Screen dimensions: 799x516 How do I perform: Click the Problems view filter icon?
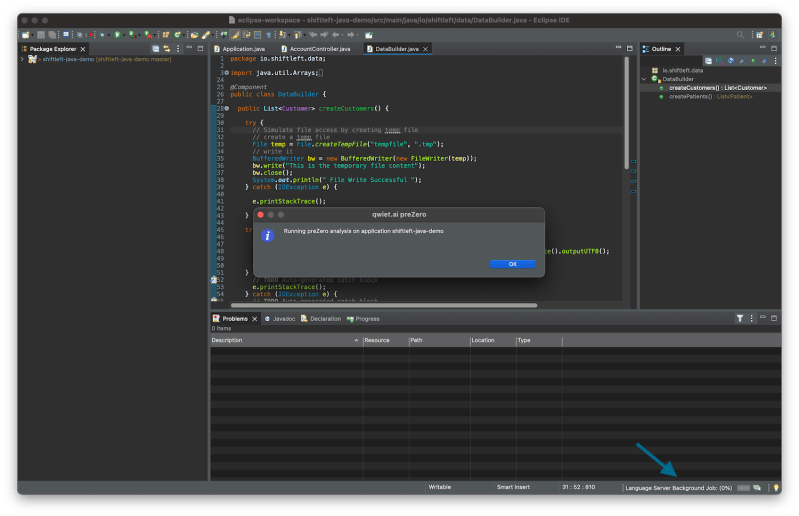pos(740,318)
